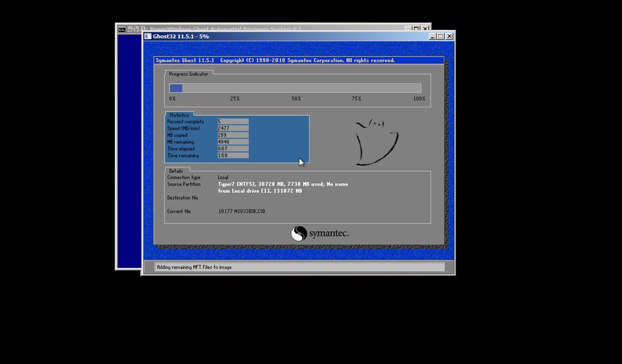
Task: Select the Time elapsed value field
Action: click(233, 149)
